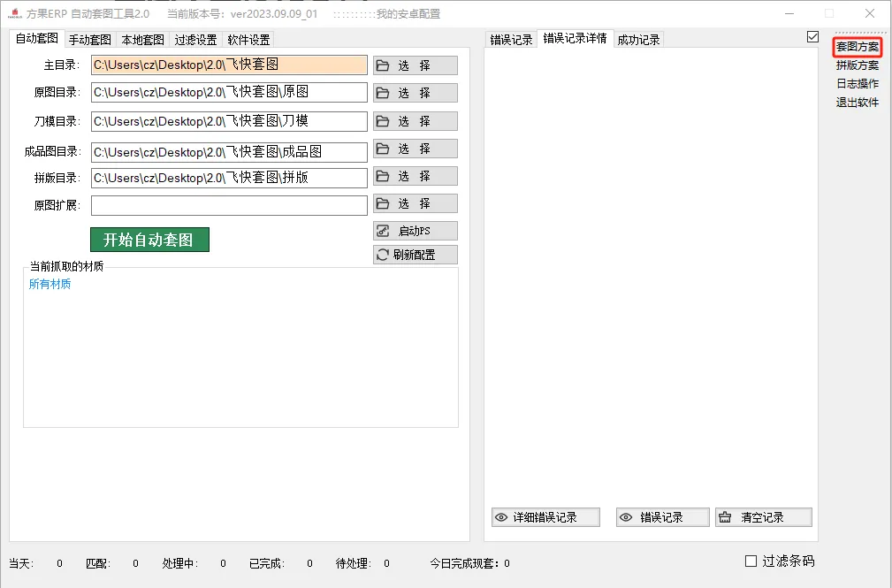Open the 过滤设置 tab
Viewport: 892px width, 588px height.
[195, 40]
